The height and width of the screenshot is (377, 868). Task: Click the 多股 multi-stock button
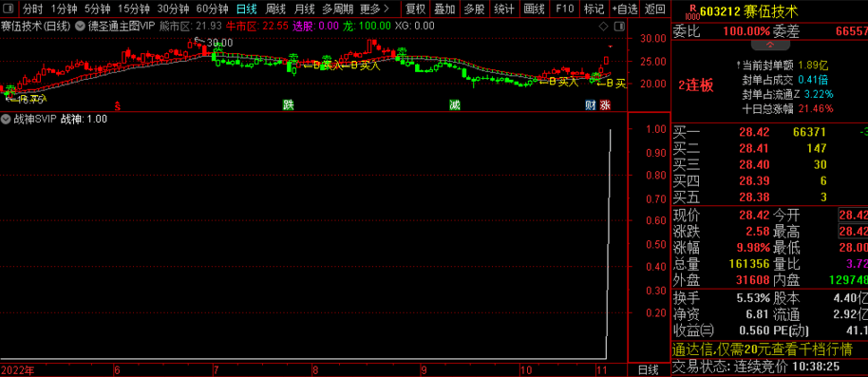(474, 9)
